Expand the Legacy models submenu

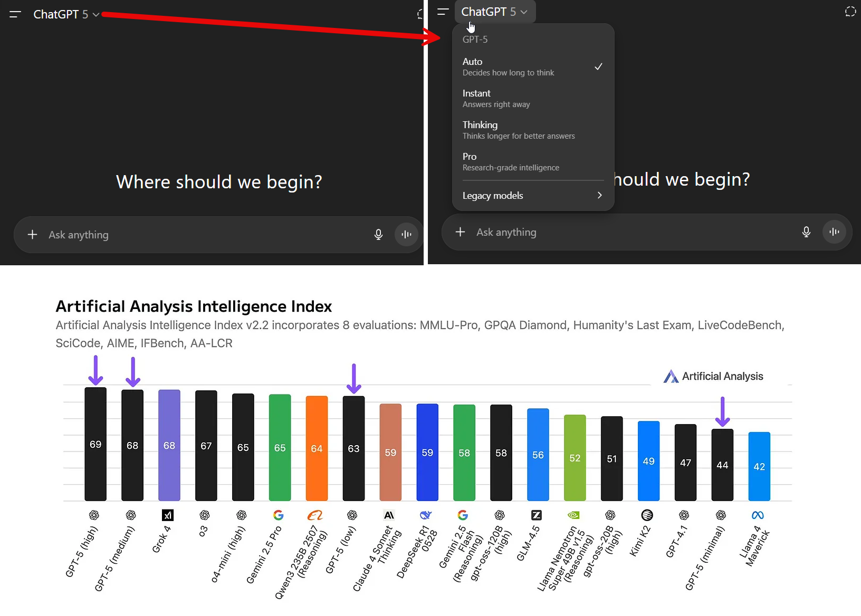point(533,196)
